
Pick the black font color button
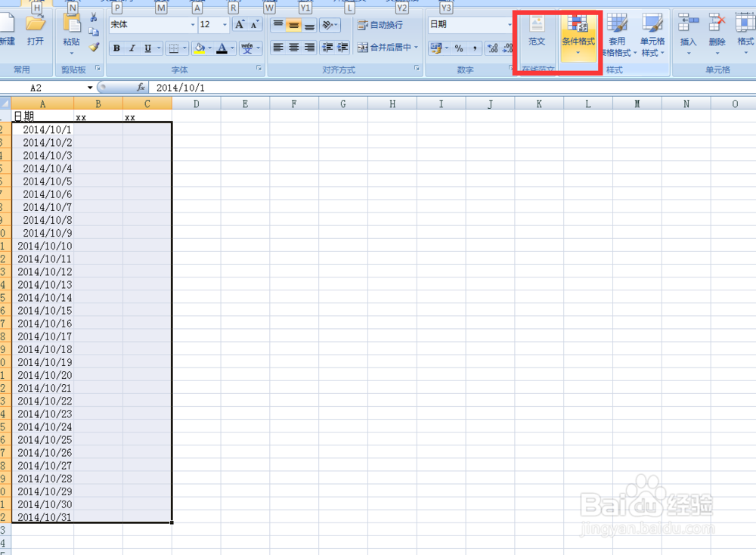pos(222,48)
